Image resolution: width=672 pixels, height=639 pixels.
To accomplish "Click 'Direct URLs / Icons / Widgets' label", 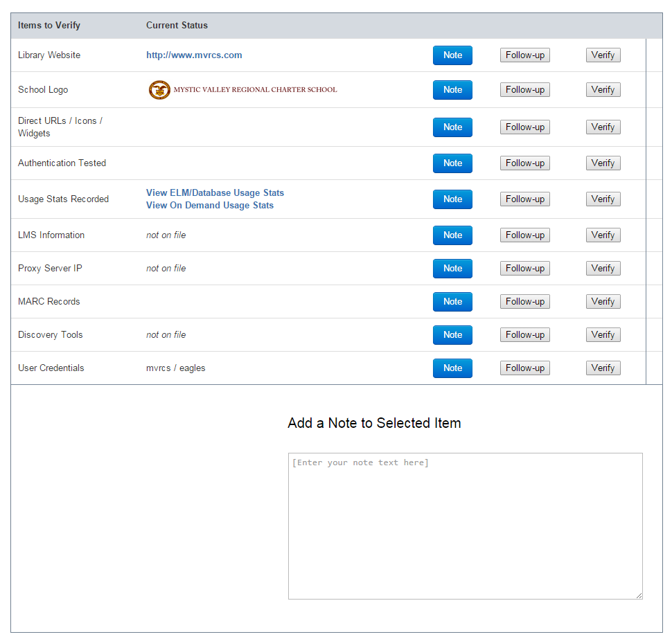I will [x=60, y=127].
